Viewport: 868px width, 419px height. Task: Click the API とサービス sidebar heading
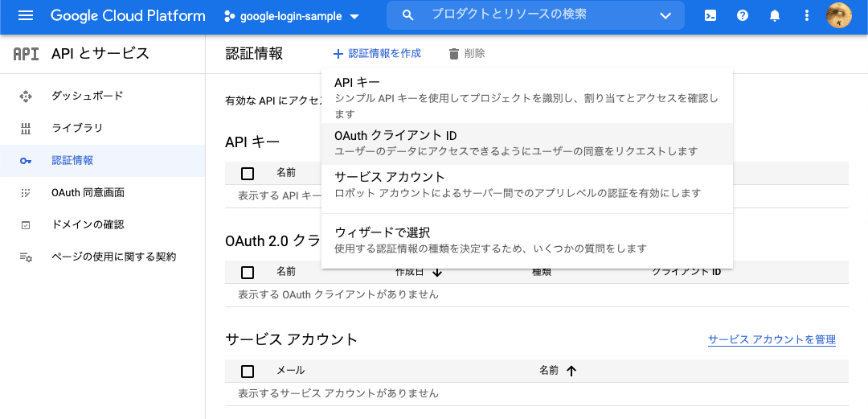pyautogui.click(x=100, y=53)
